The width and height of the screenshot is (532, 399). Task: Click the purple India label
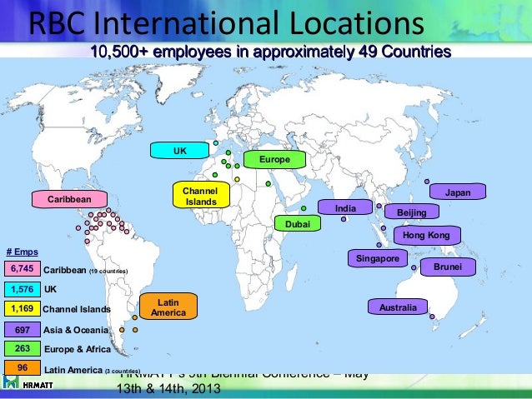tap(345, 207)
